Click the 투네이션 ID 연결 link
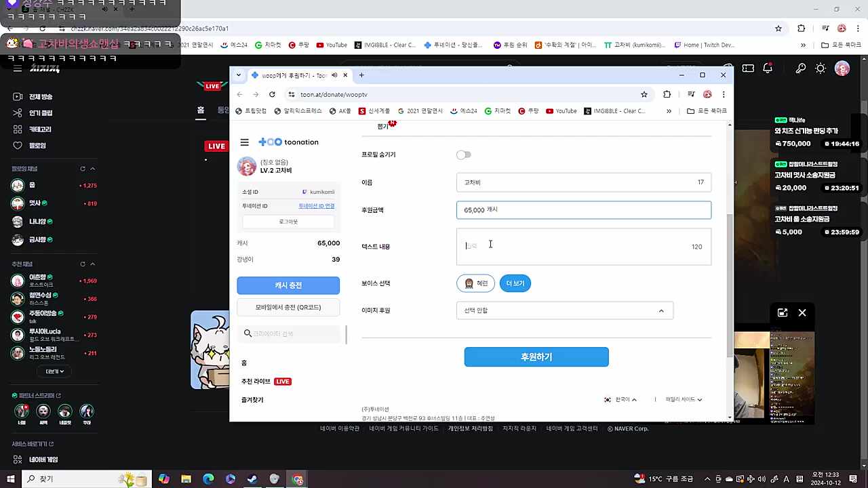 (317, 206)
